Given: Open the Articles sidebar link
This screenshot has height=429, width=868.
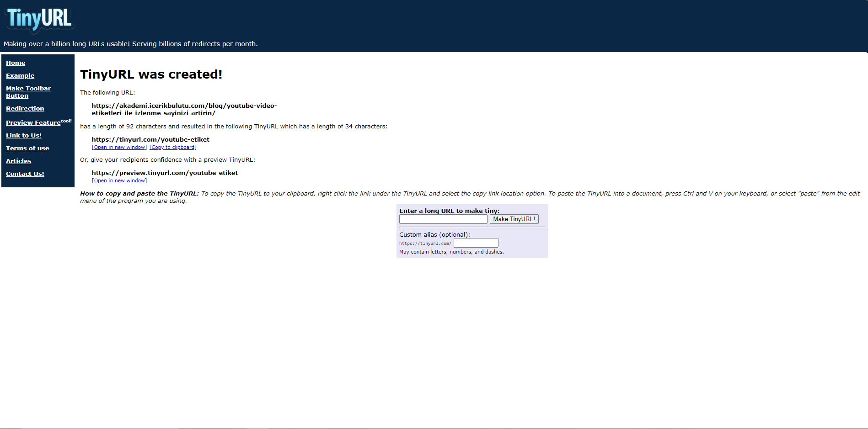Looking at the screenshot, I should (x=19, y=161).
